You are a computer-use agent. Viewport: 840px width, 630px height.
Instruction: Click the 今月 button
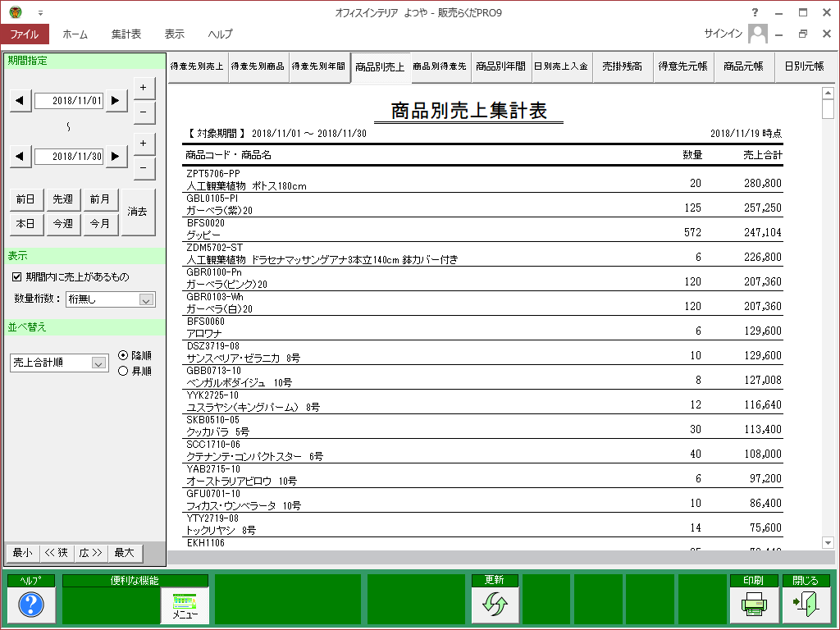coord(100,224)
